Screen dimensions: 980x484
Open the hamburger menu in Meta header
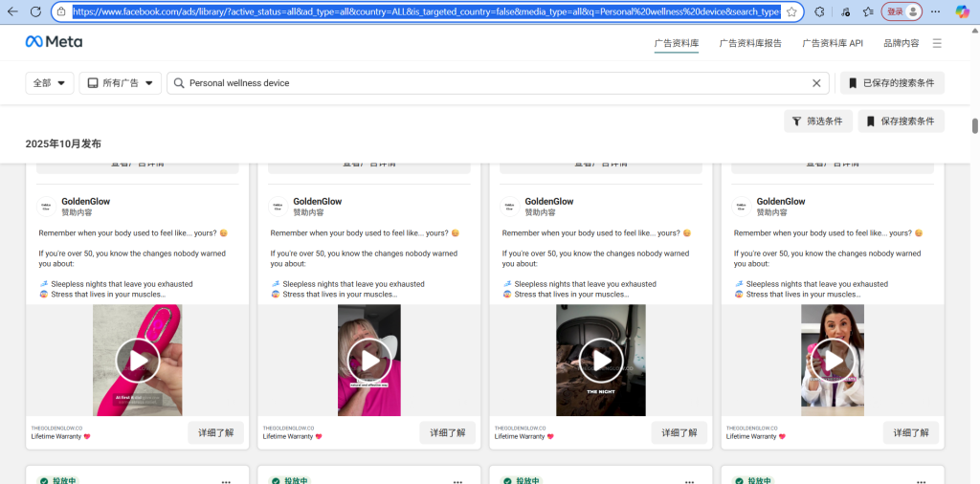pyautogui.click(x=937, y=43)
